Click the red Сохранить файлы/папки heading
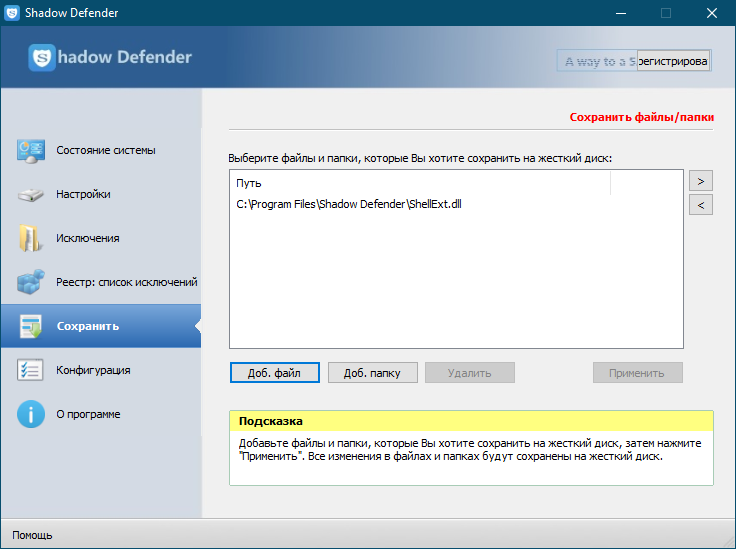The image size is (736, 549). [x=642, y=117]
